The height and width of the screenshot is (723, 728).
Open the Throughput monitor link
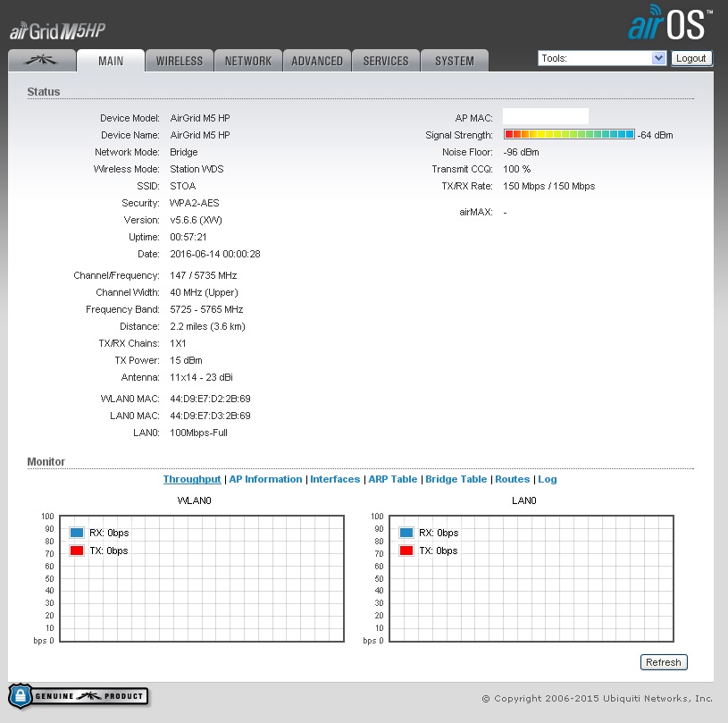coord(192,479)
